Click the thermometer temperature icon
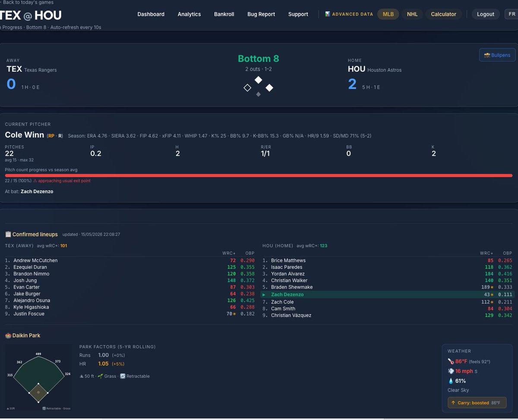The width and height of the screenshot is (518, 420). coord(451,361)
